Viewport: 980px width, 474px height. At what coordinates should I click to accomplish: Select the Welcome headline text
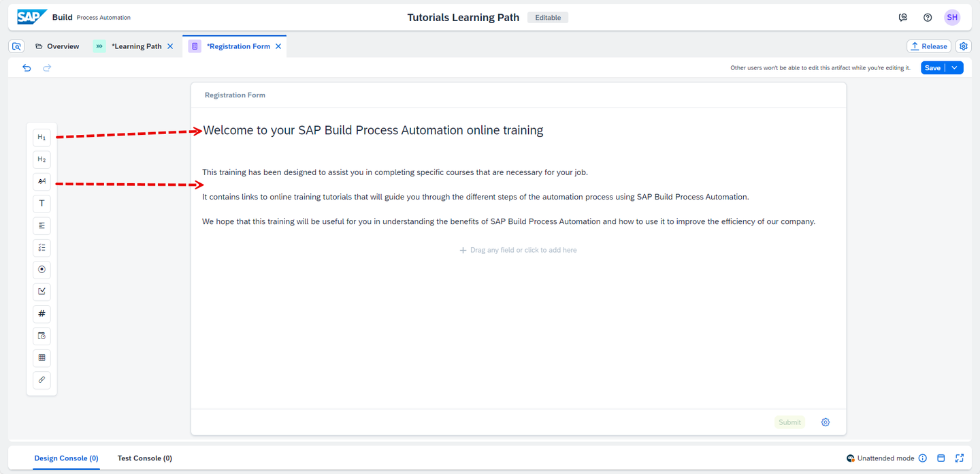[373, 131]
